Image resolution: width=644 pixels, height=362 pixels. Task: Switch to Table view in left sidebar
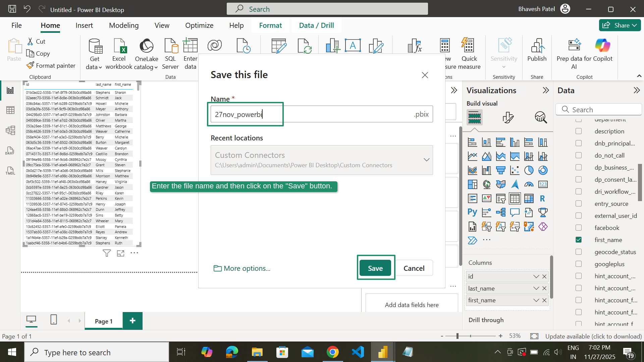(10, 110)
